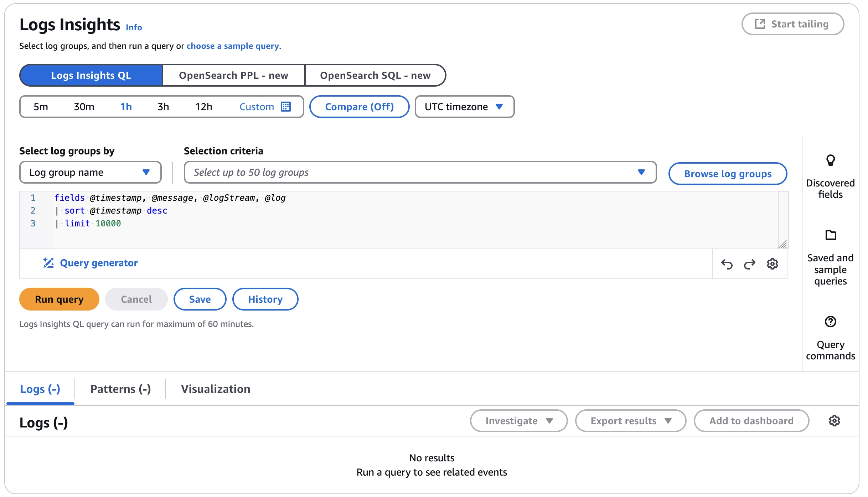Click the Custom time range calendar icon

(x=286, y=107)
